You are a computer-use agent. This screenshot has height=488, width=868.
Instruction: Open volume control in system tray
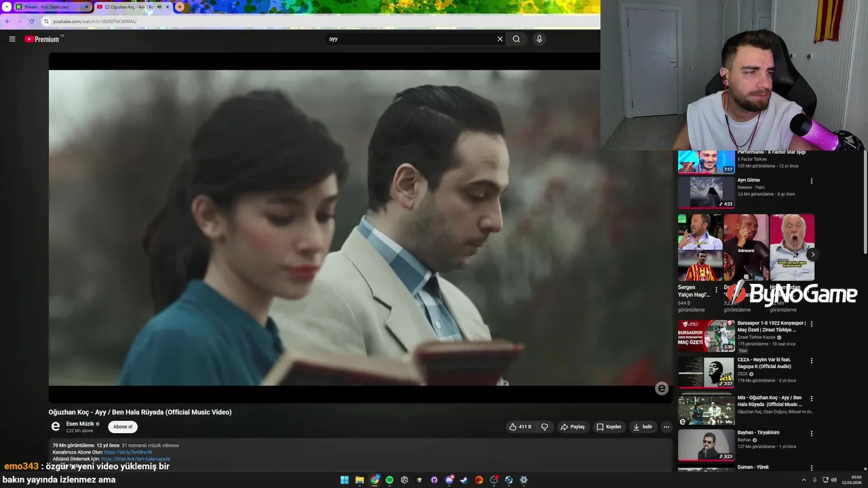click(833, 480)
